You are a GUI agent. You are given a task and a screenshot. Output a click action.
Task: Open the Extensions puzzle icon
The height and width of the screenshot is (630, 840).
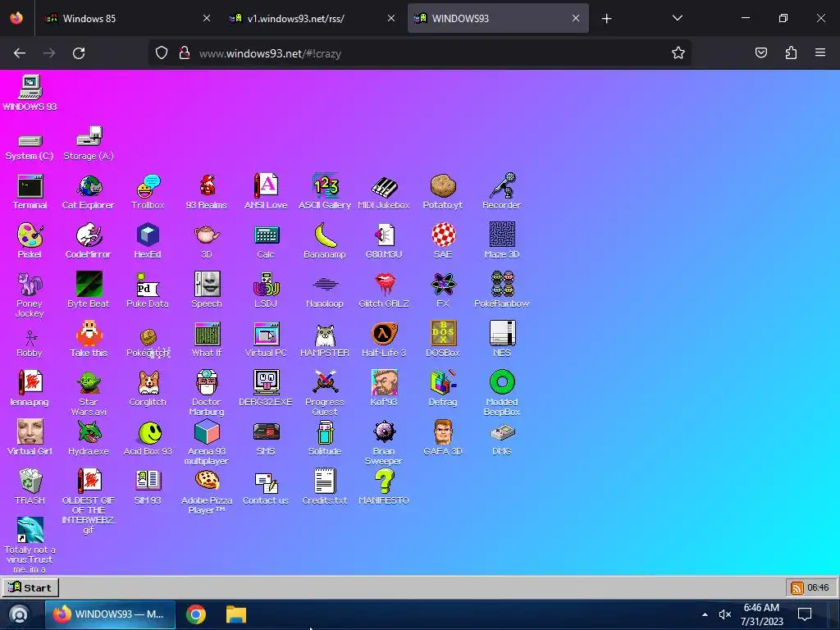click(791, 52)
